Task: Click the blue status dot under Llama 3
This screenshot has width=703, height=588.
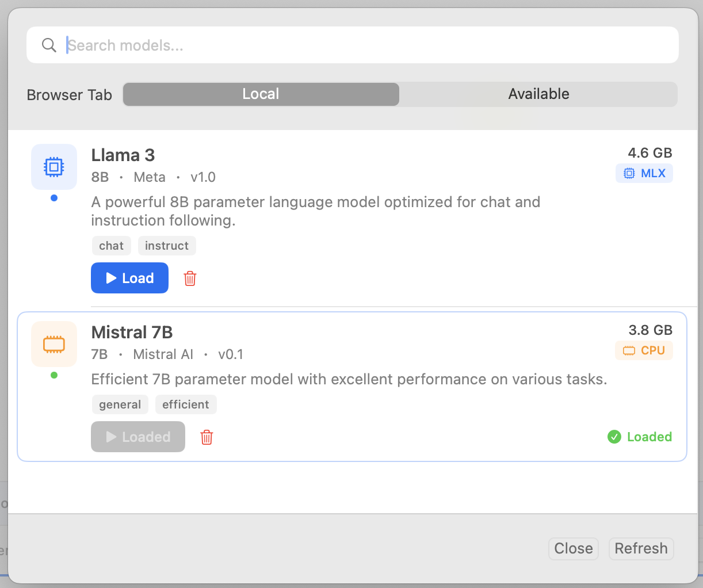Action: (x=54, y=198)
